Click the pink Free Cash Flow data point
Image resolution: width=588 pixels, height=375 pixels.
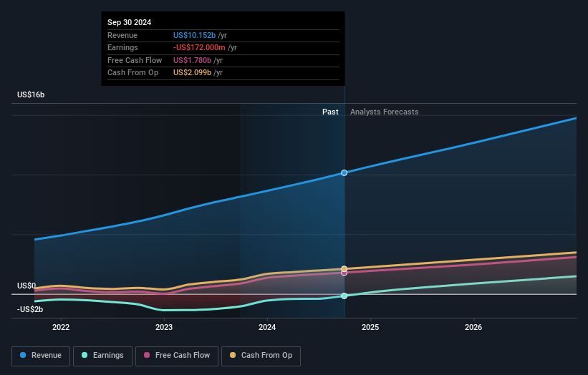click(344, 273)
